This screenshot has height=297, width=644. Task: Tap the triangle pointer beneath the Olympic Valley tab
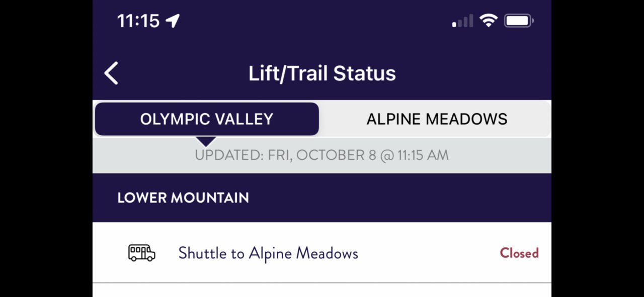point(206,142)
